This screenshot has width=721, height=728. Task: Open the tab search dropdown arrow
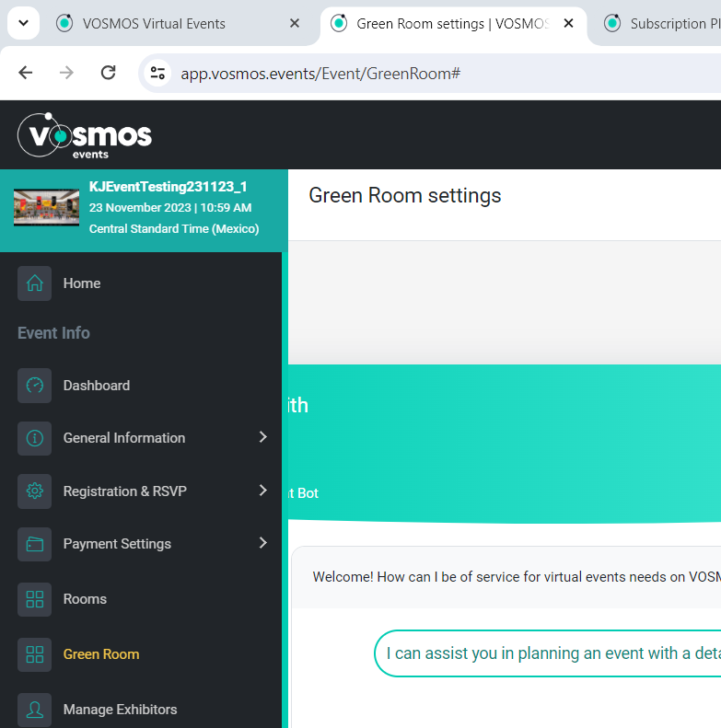coord(23,23)
